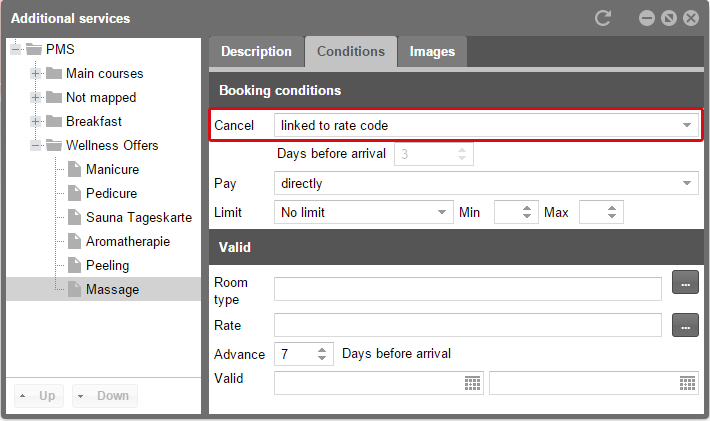The width and height of the screenshot is (710, 421).
Task: Open Rate selection ellipsis button
Action: click(685, 325)
